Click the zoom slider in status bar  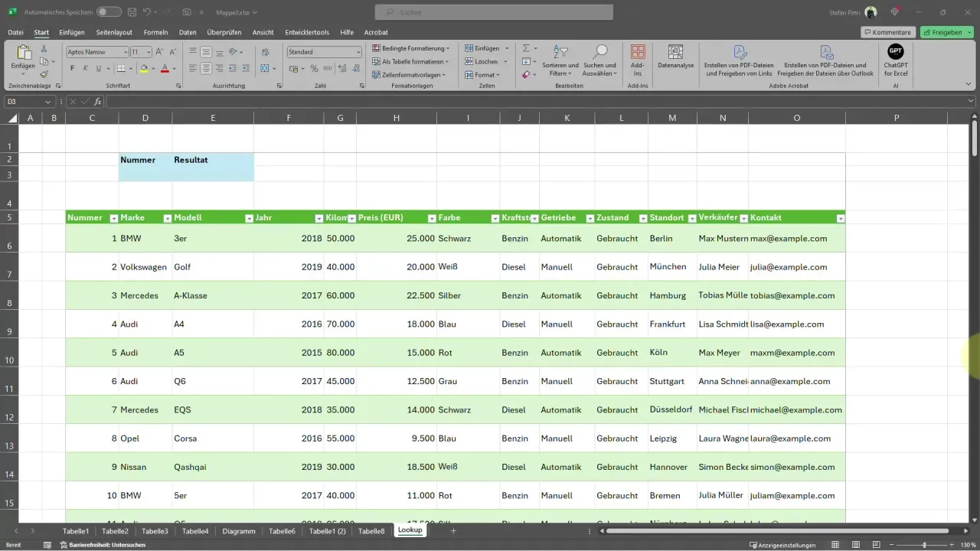click(924, 545)
